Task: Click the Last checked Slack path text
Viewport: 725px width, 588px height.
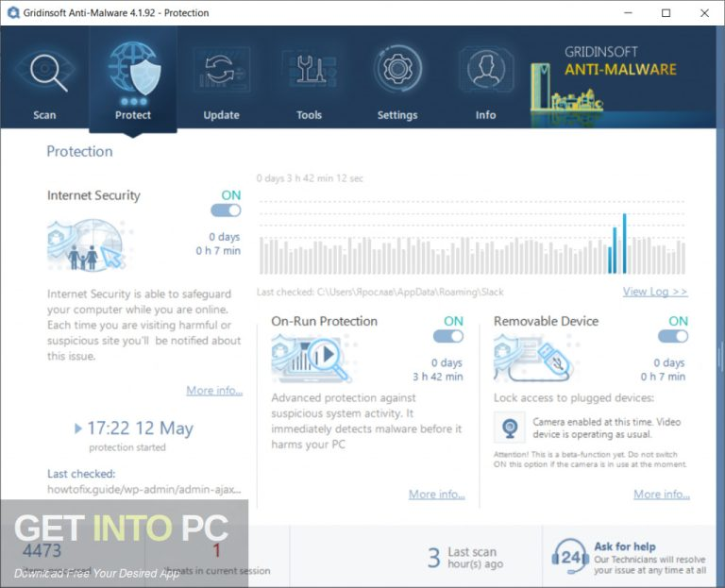Action: (380, 293)
